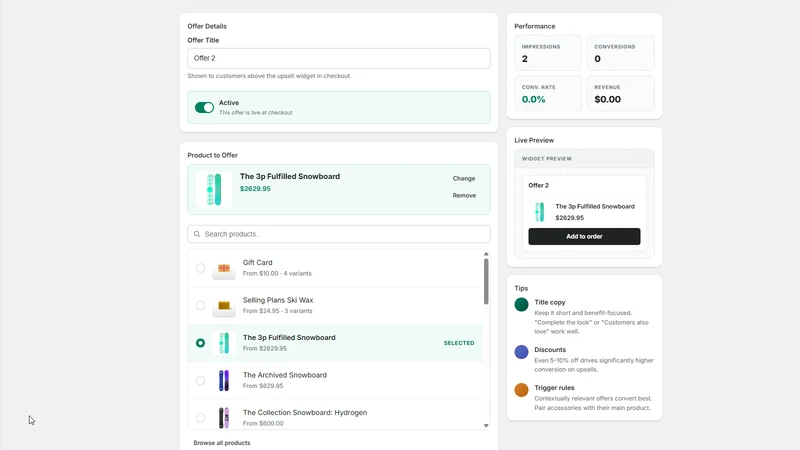This screenshot has height=450, width=800.
Task: Click the 'Trigger rules' tip heading
Action: [554, 388]
